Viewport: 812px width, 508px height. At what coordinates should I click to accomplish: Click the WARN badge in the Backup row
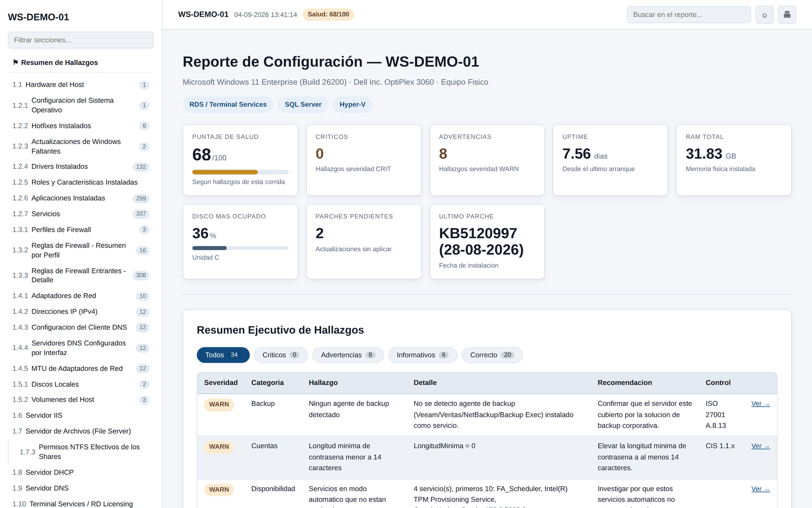click(x=219, y=404)
